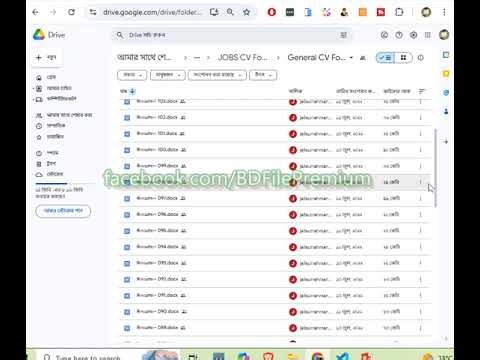Open Contacts in the side panel
The width and height of the screenshot is (480, 360).
click(x=446, y=111)
